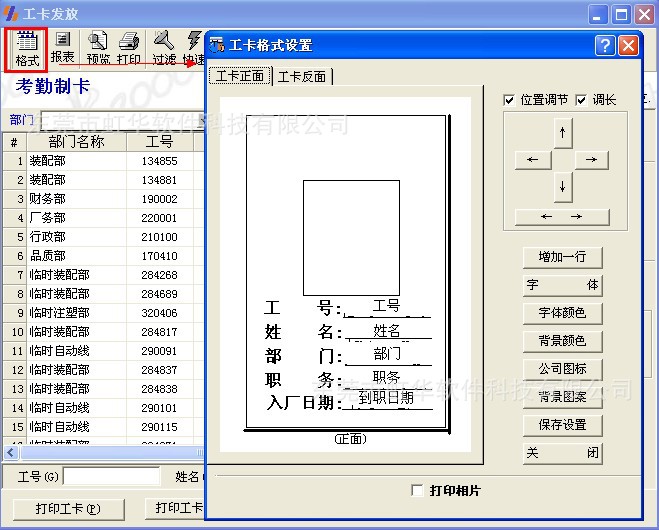Switch to the 工卡正面 tab
The width and height of the screenshot is (659, 530).
(x=239, y=77)
